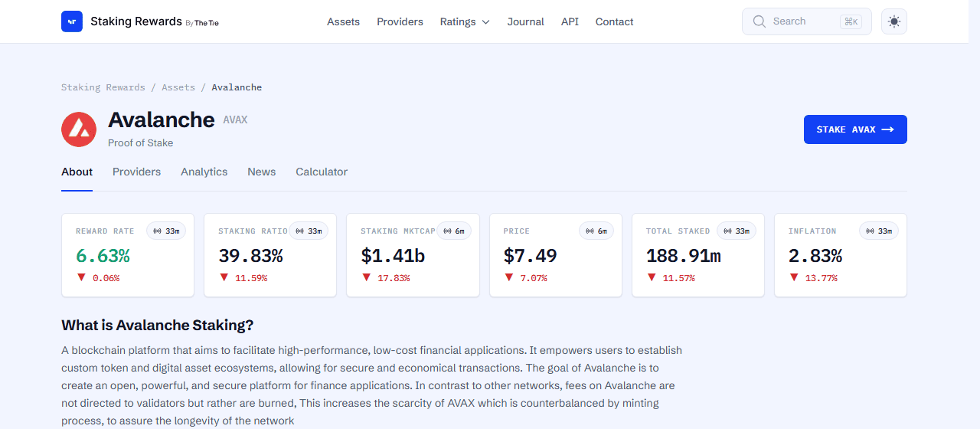This screenshot has height=429, width=980.
Task: Go to the Journal page
Action: (x=525, y=21)
